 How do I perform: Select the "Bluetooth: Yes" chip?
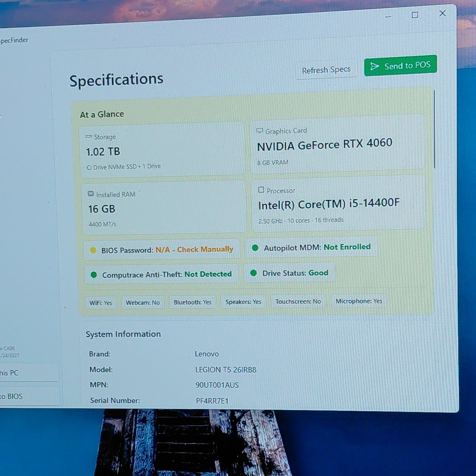click(193, 302)
